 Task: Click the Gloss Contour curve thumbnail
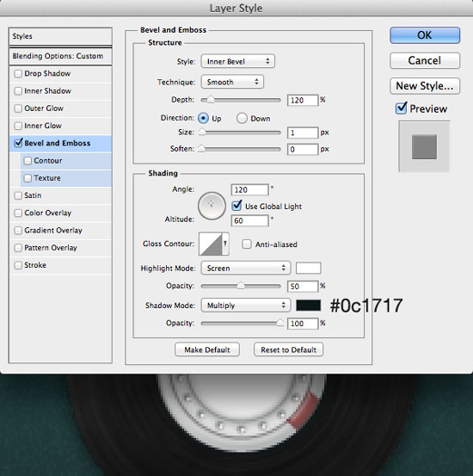pos(211,244)
